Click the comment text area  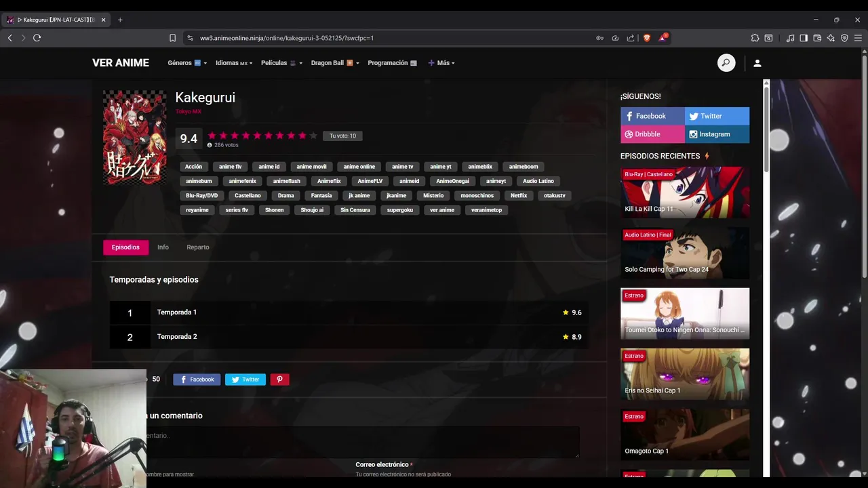(x=363, y=442)
